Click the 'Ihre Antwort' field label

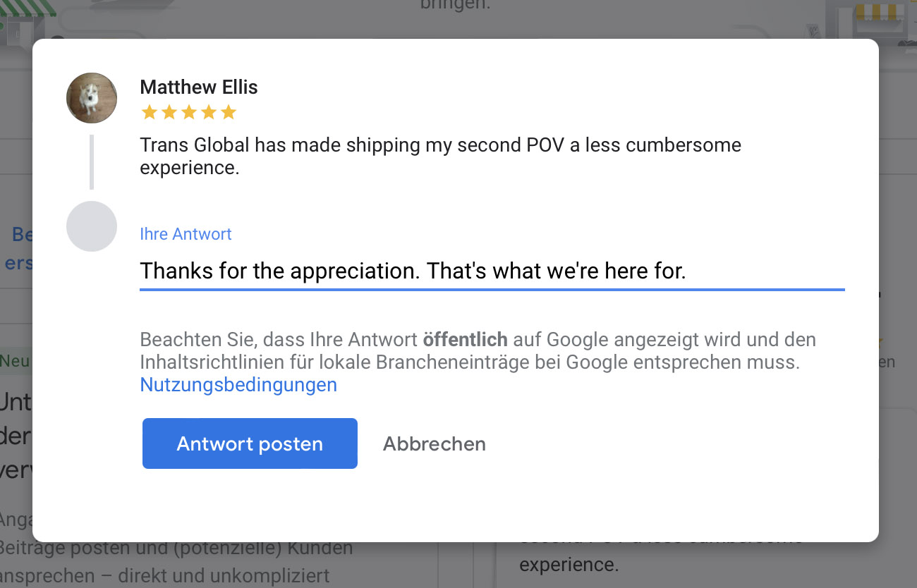186,234
